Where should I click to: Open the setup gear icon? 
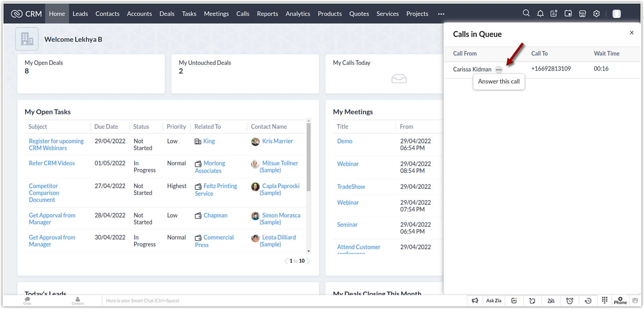[597, 14]
